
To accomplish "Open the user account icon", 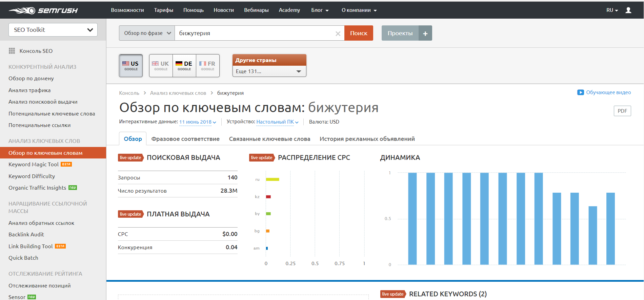I will click(x=628, y=10).
